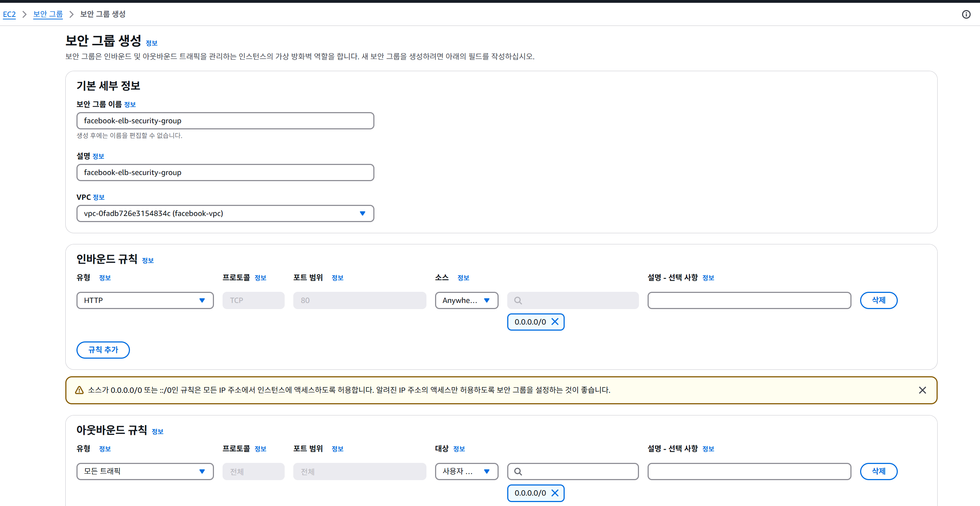980x506 pixels.
Task: Open outbound 사용자 destination type dropdown
Action: (466, 471)
